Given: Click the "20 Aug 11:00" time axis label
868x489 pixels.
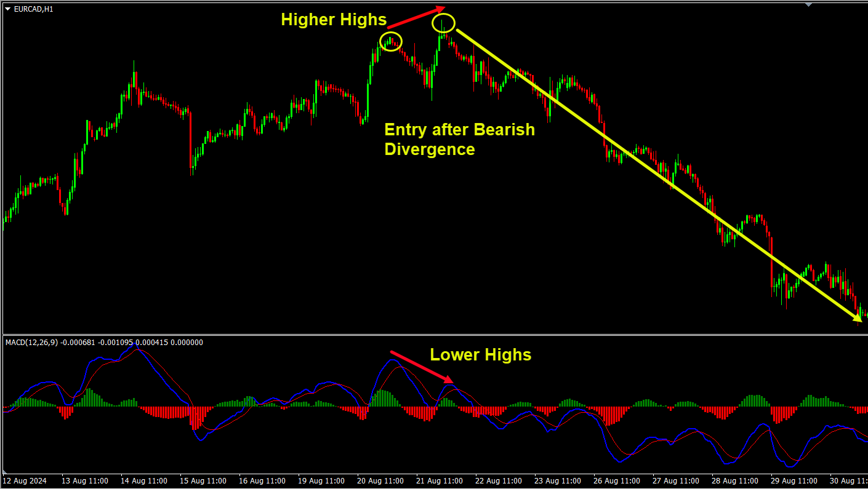Looking at the screenshot, I should click(380, 480).
